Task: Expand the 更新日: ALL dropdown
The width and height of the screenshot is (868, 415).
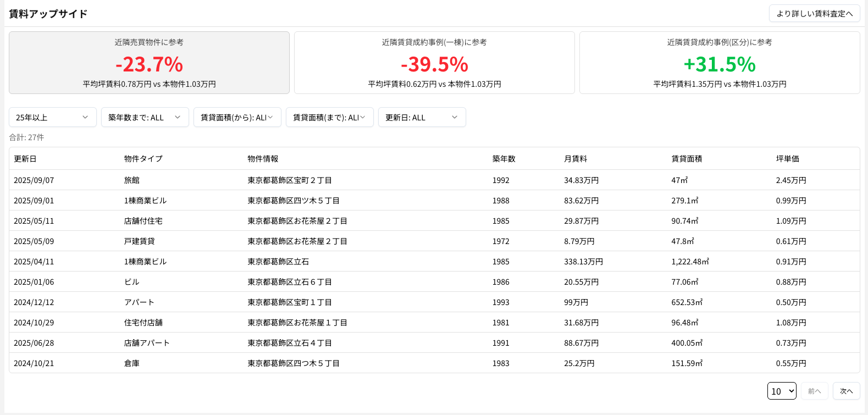Action: pos(422,117)
